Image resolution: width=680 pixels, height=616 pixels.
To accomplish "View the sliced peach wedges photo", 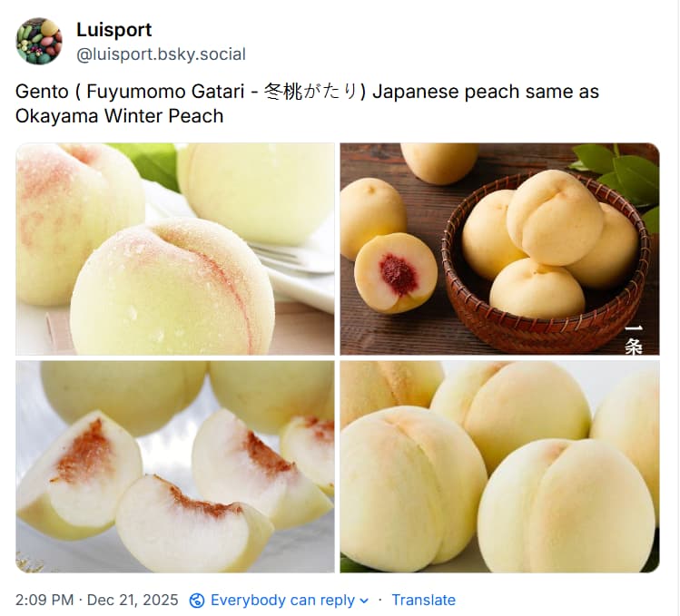I will tap(175, 467).
